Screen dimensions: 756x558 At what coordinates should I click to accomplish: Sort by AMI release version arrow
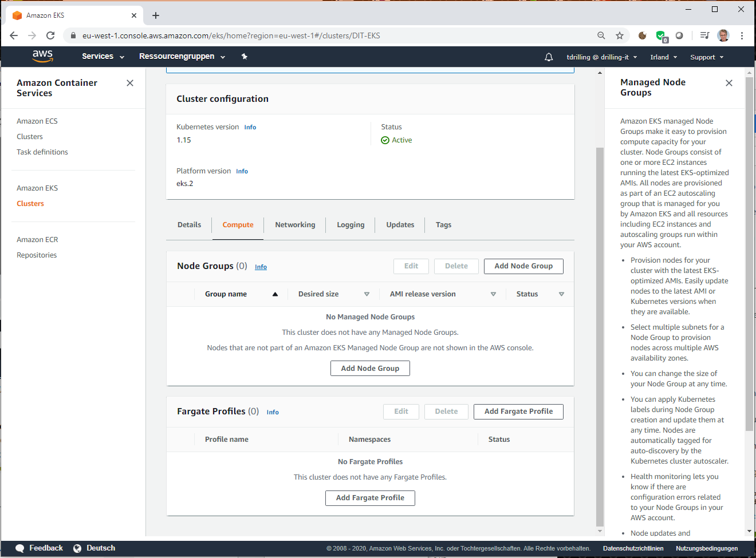click(493, 294)
